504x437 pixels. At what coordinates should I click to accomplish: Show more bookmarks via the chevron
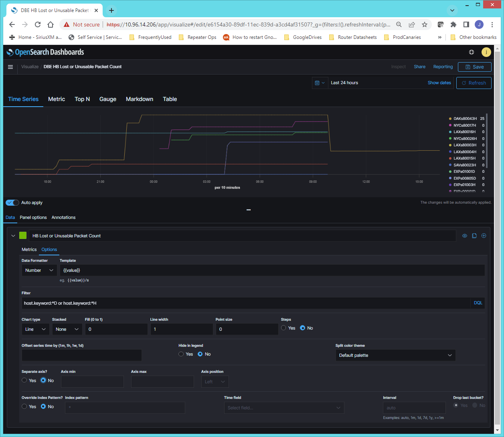point(440,37)
